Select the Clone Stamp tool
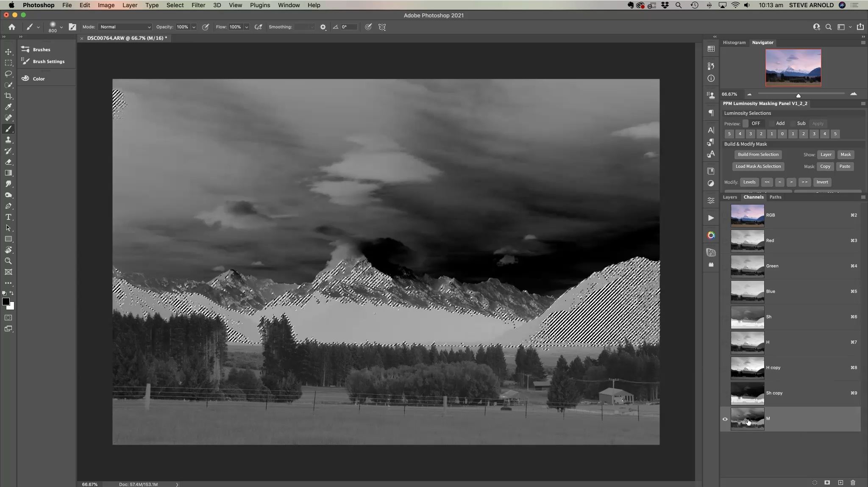Viewport: 868px width, 487px height. point(8,140)
